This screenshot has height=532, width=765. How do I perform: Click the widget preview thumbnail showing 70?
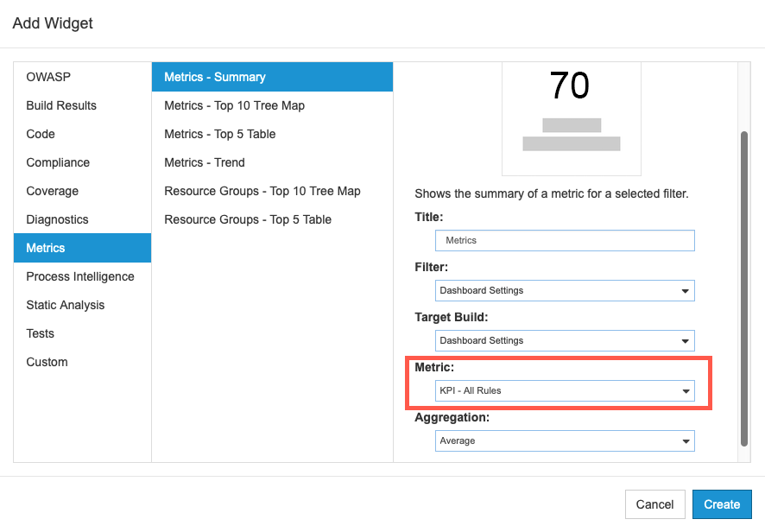[x=572, y=118]
